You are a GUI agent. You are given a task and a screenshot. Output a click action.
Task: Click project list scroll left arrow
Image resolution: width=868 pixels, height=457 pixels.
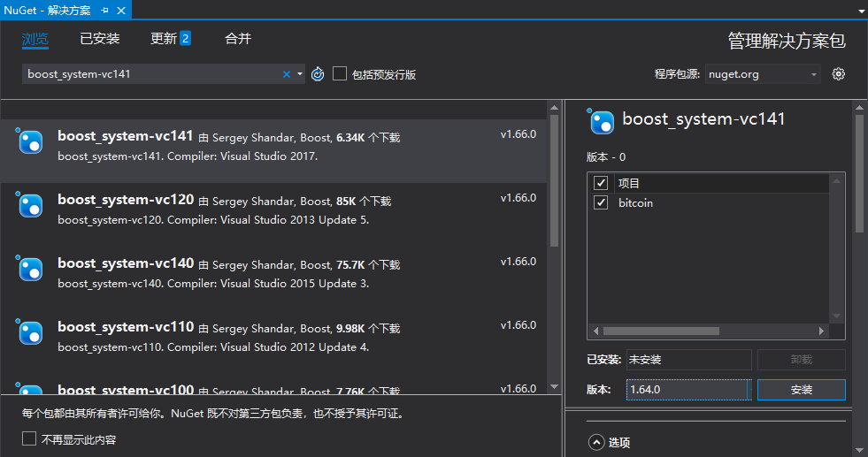tap(595, 331)
